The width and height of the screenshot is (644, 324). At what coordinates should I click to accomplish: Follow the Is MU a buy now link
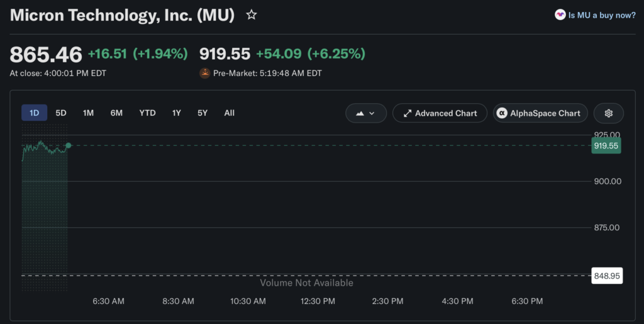(602, 15)
